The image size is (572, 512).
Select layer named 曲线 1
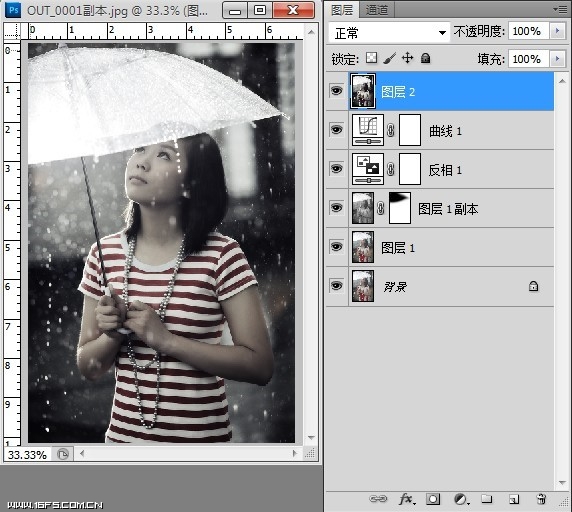click(x=445, y=131)
